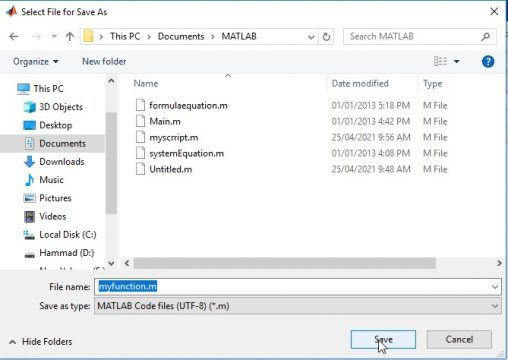Click horizontal scrollbar right arrow
This screenshot has height=360, width=508.
(499, 263)
